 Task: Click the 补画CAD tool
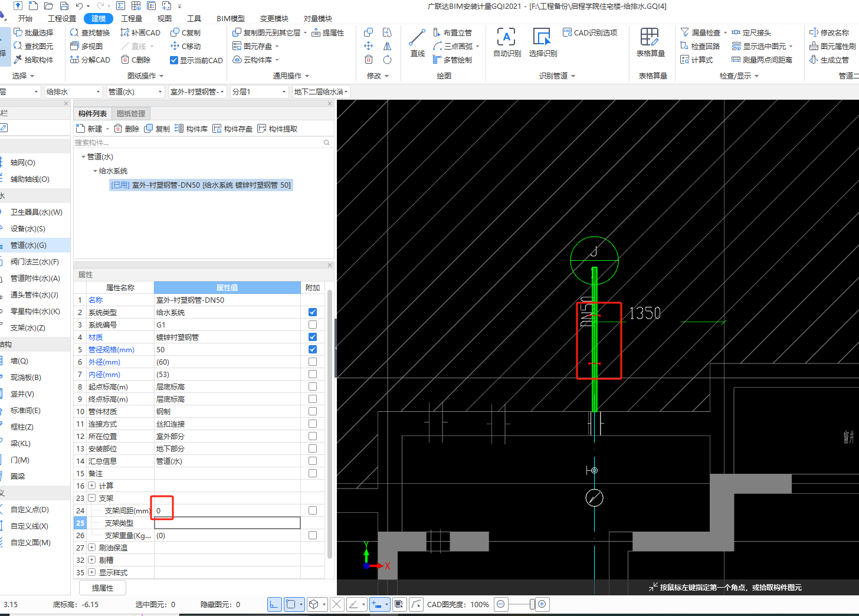tap(140, 32)
